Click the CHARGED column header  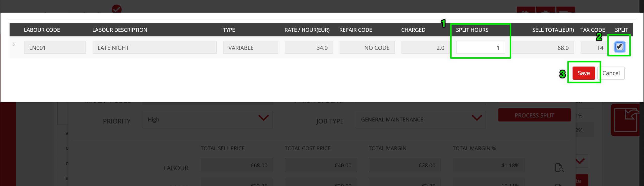413,30
